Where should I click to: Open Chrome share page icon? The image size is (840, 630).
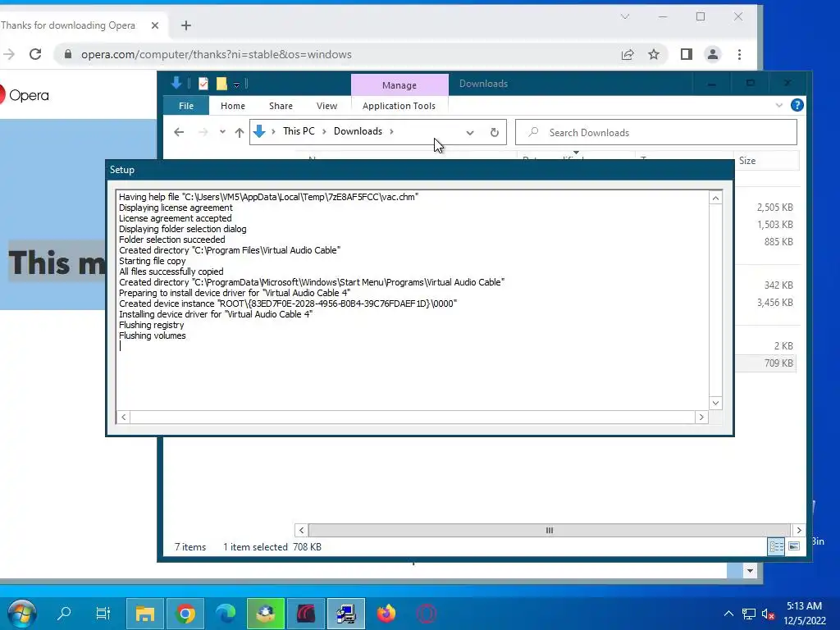tap(628, 54)
